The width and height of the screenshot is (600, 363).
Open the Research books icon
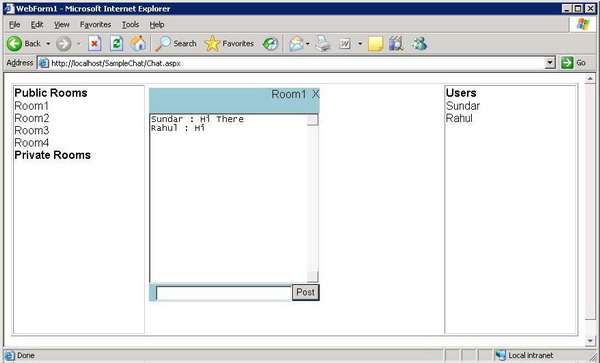pyautogui.click(x=396, y=44)
